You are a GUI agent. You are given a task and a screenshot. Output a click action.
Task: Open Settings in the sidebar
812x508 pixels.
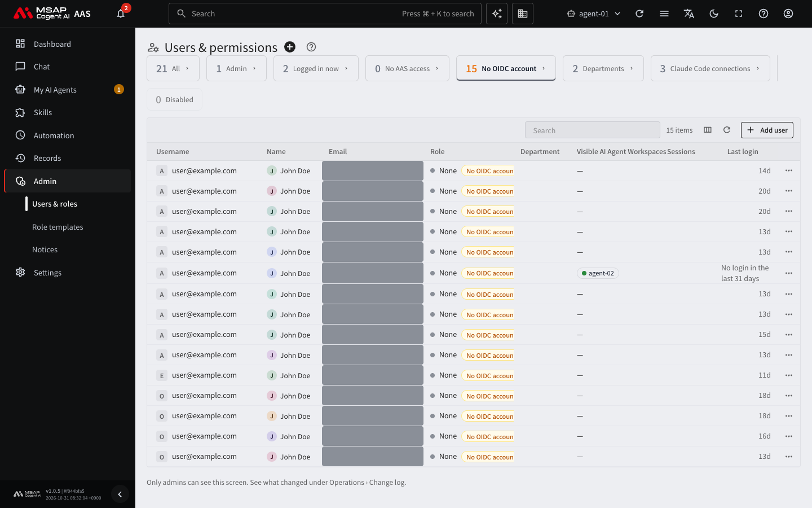[x=68, y=273]
